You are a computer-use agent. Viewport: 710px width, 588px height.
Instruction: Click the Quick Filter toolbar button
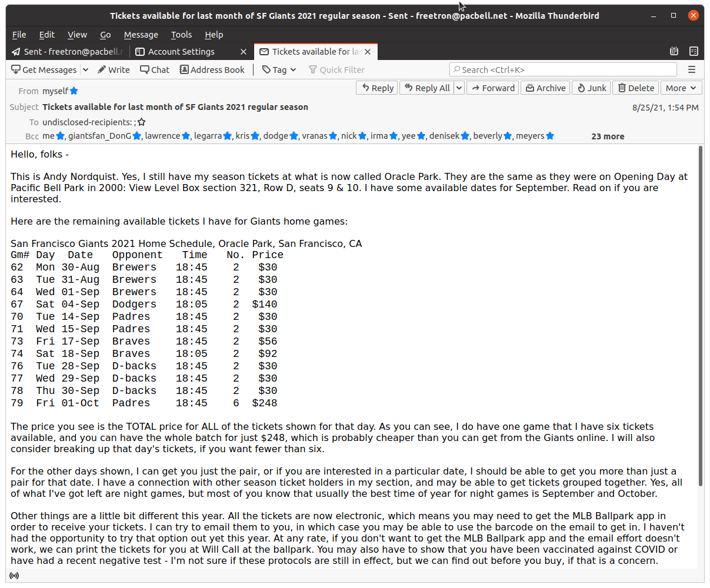click(336, 70)
